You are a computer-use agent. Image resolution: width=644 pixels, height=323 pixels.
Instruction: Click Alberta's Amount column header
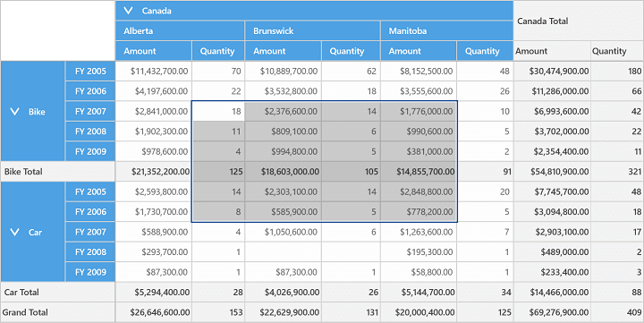[x=154, y=51]
